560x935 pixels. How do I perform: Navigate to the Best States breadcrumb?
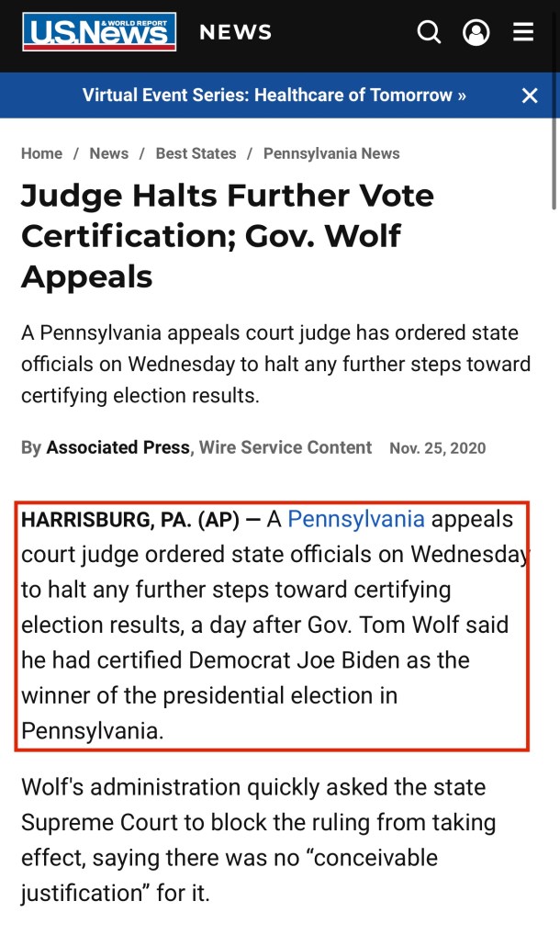click(196, 153)
